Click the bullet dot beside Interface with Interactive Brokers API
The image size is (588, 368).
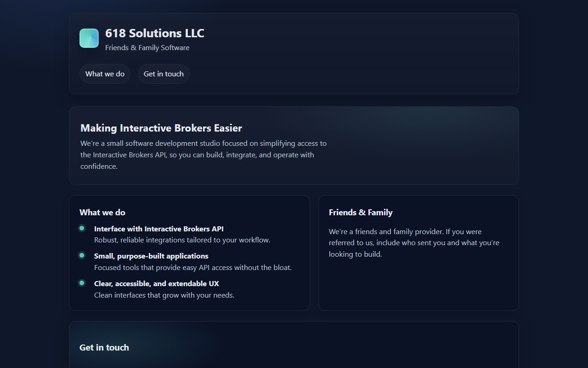[x=82, y=228]
